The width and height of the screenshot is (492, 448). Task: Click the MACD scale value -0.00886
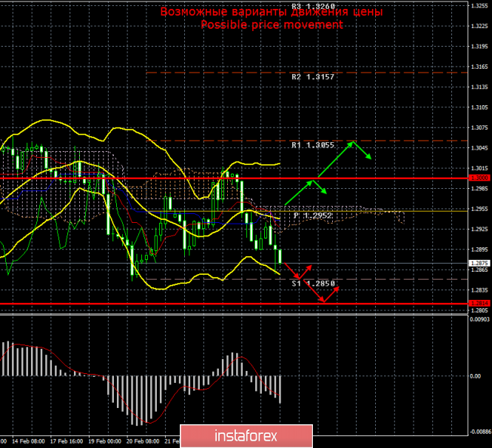point(480,432)
